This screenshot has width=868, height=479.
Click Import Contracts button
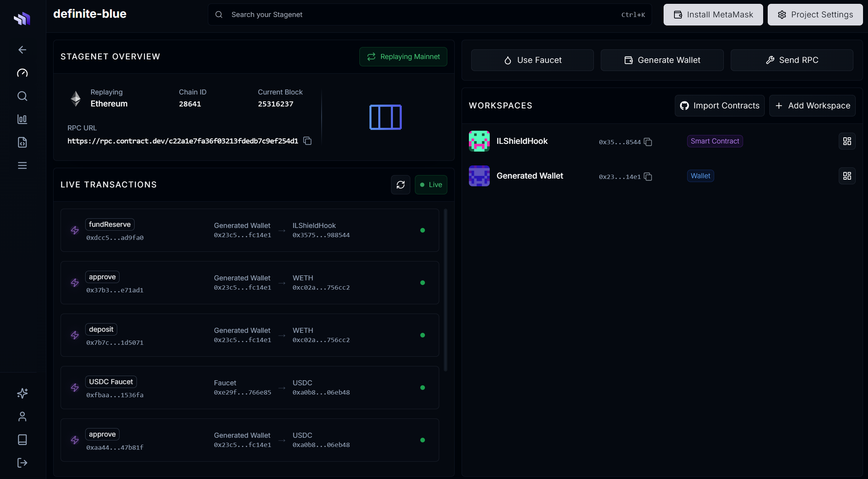point(720,106)
